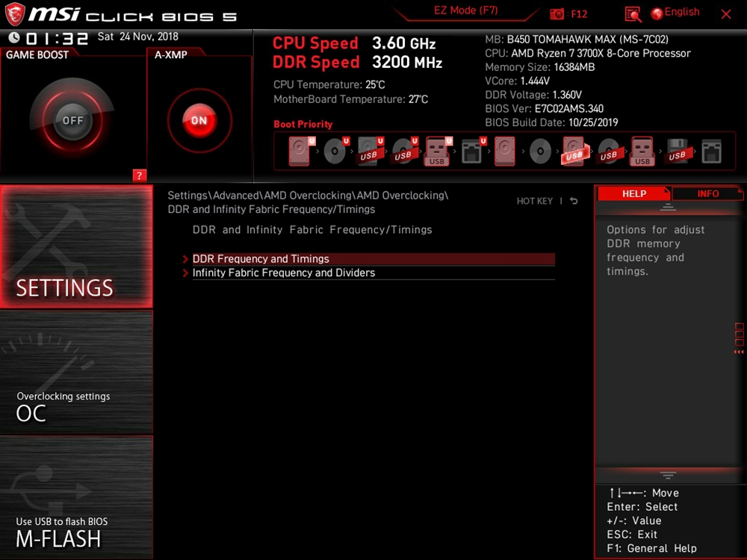The height and width of the screenshot is (560, 747).
Task: Click the Boot Priority heading
Action: [303, 124]
